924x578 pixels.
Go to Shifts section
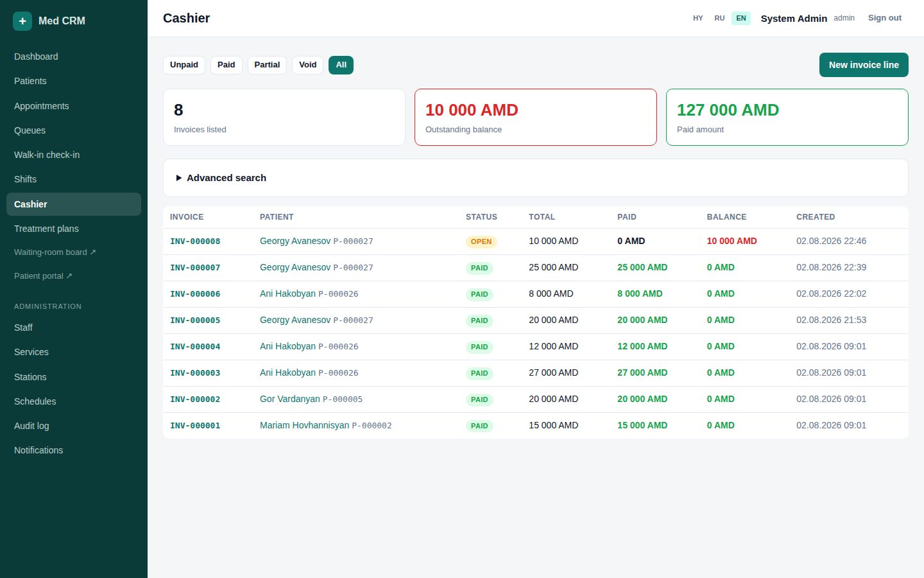pos(74,179)
